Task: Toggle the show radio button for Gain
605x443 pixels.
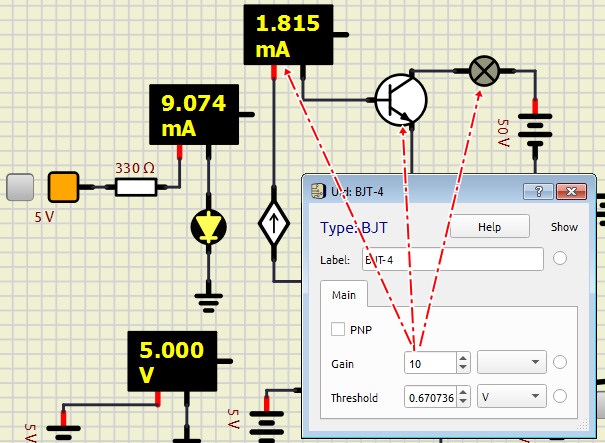Action: [x=560, y=363]
